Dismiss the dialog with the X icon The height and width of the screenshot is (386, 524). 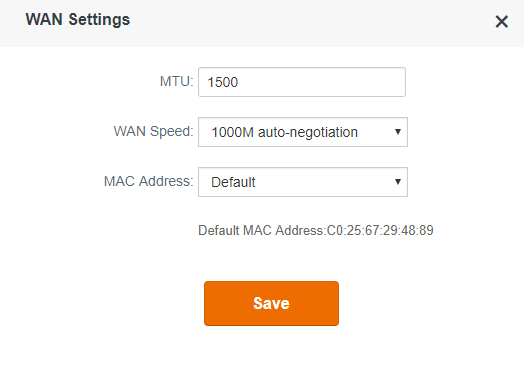click(501, 22)
